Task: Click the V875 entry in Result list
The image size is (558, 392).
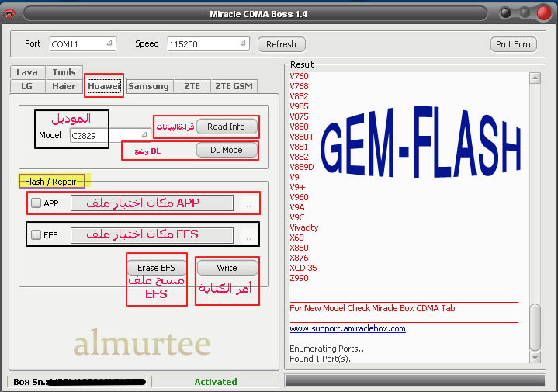Action: 299,116
